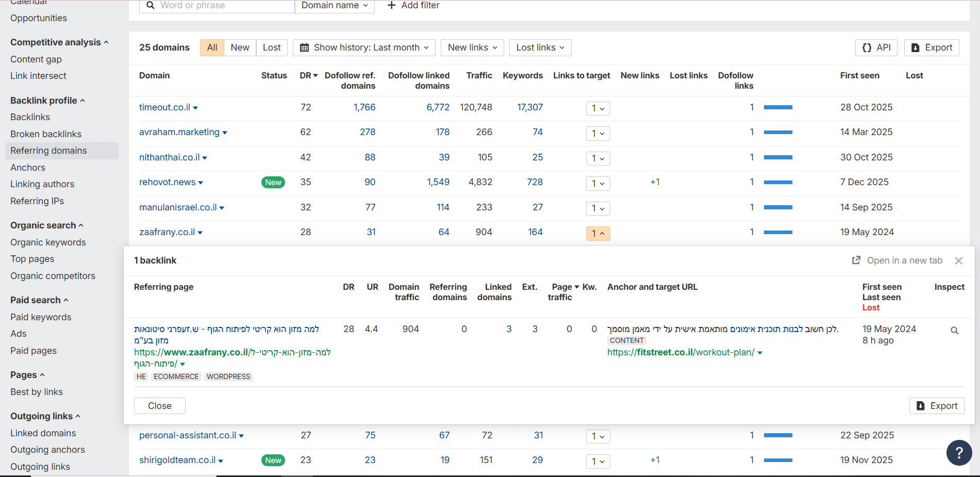Collapse the Competitive analysis section
This screenshot has width=980, height=477.
[x=59, y=42]
